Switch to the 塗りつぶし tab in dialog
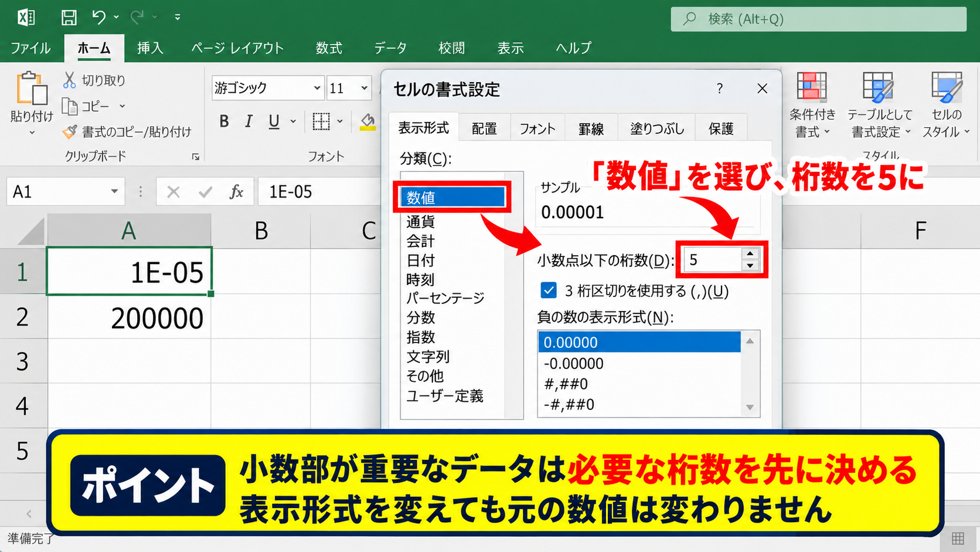Image resolution: width=980 pixels, height=552 pixels. point(657,128)
